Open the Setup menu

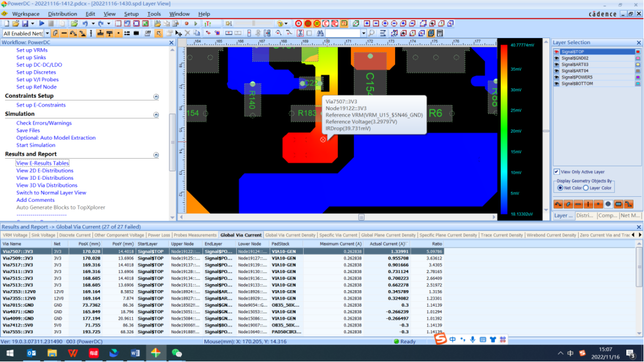pos(132,14)
